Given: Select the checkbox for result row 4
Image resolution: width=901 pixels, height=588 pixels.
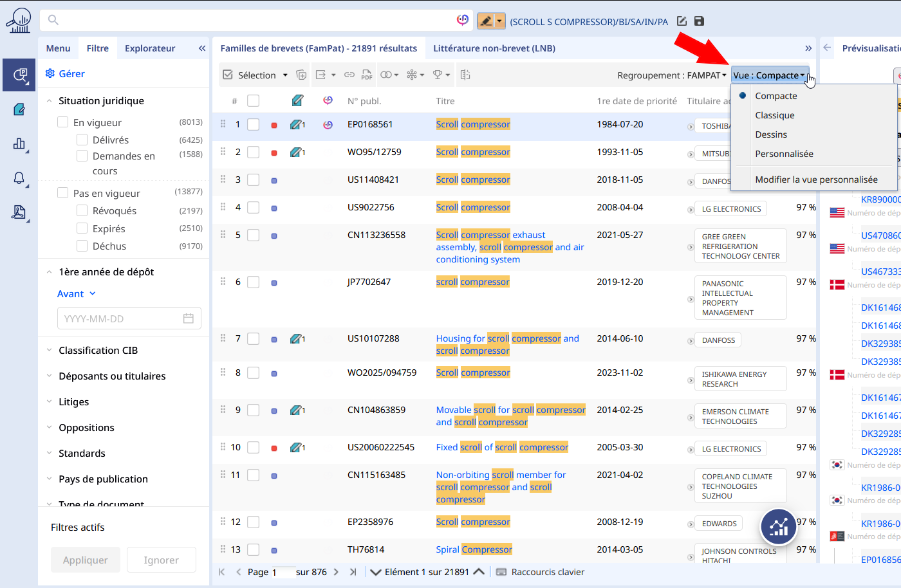Looking at the screenshot, I should point(254,208).
